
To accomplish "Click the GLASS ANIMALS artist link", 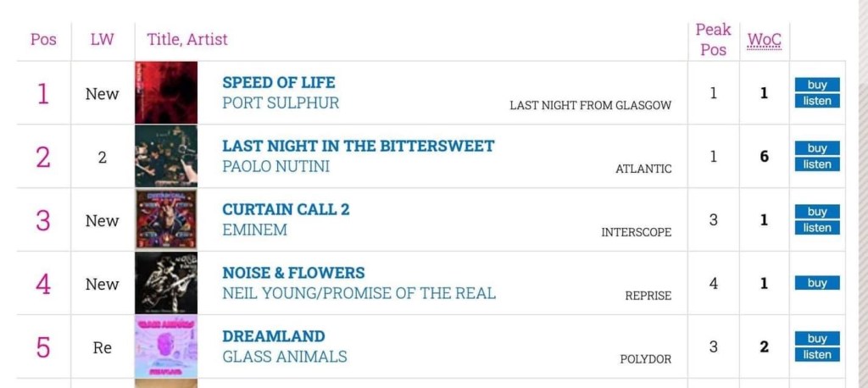I will click(x=284, y=357).
